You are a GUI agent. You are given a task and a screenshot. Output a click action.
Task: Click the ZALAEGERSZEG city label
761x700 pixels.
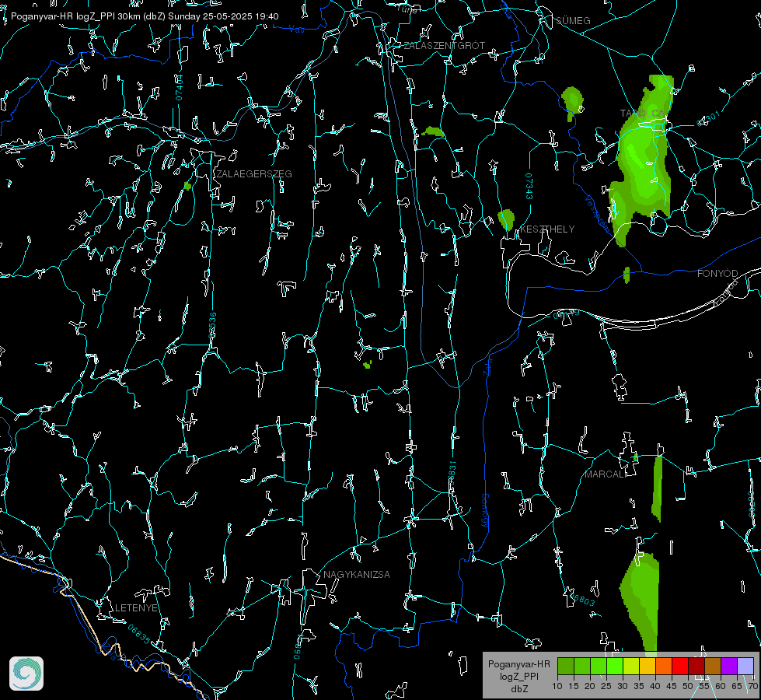click(254, 174)
